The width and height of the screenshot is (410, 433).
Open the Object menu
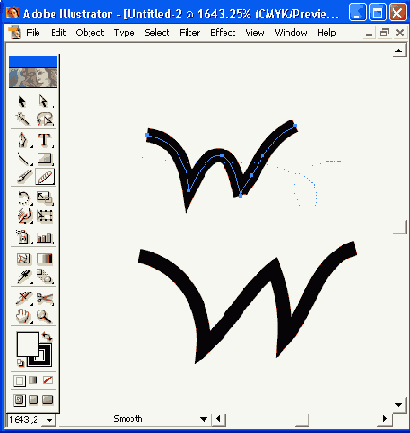tap(90, 33)
